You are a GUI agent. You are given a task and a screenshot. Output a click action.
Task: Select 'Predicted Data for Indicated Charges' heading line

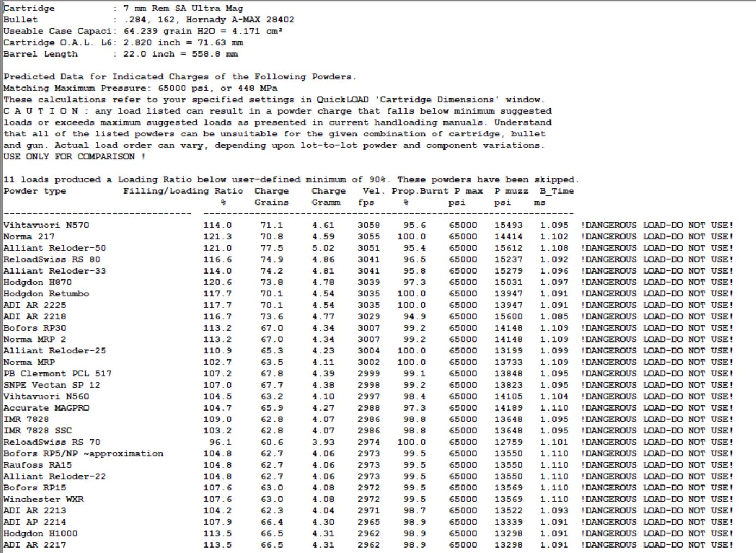[180, 77]
